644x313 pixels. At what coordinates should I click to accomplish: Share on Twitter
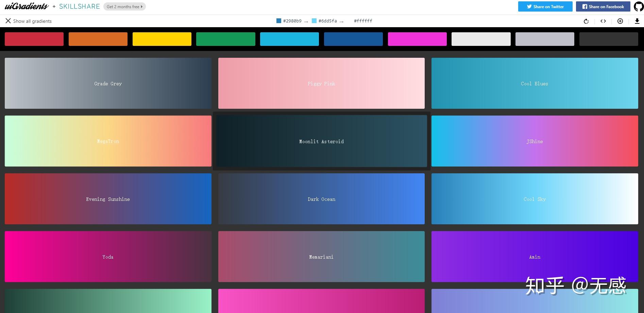[545, 6]
